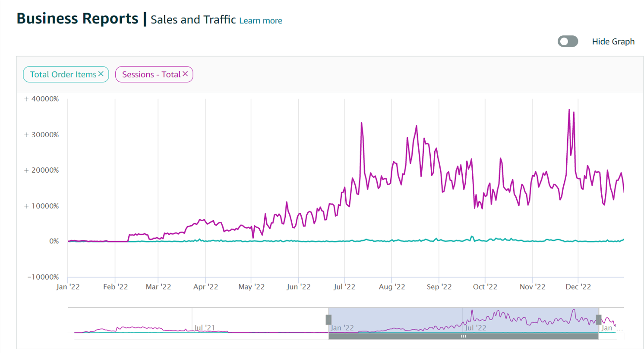Click the Sep '22 x-axis label

(439, 287)
